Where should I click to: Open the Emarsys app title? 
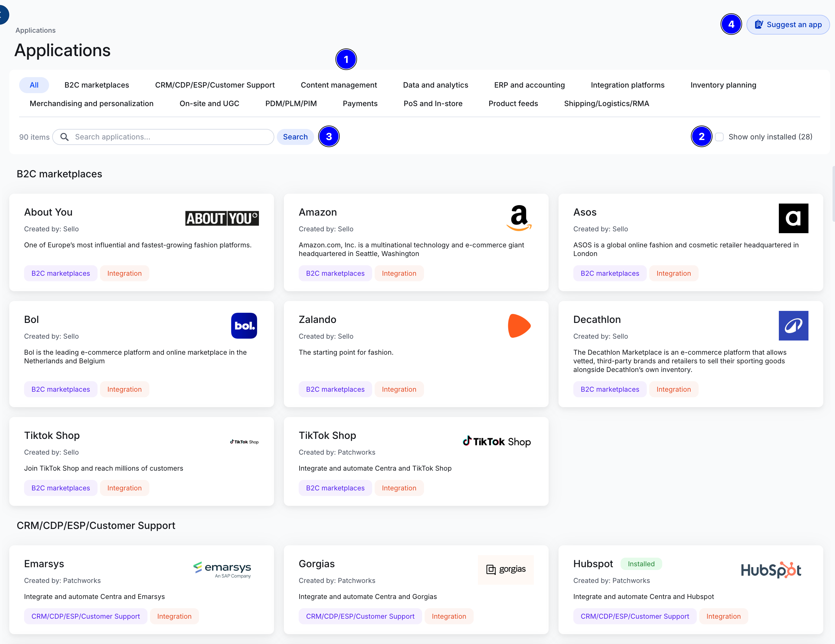tap(44, 564)
